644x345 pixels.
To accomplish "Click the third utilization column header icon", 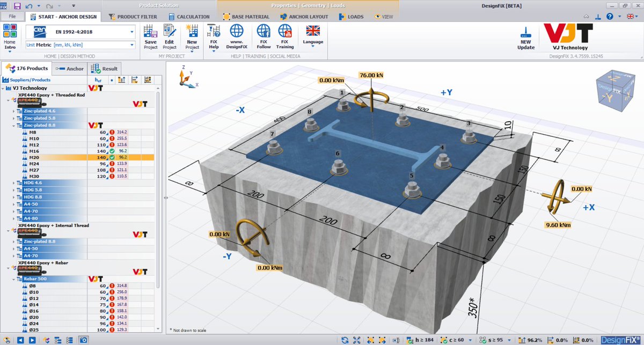I will click(x=147, y=80).
